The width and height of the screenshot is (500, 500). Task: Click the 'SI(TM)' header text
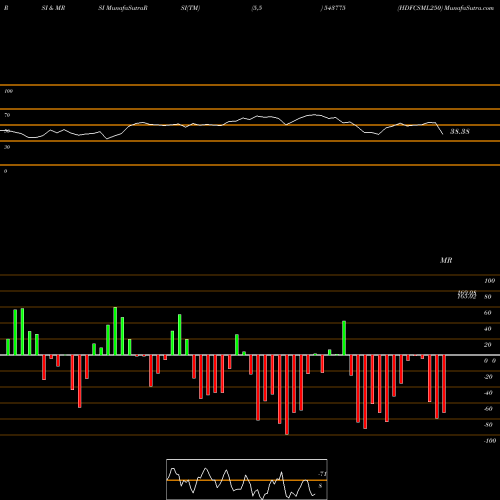pos(190,8)
